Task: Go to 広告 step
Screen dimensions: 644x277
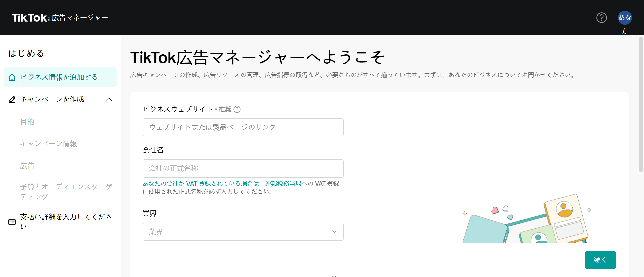Action: point(28,166)
